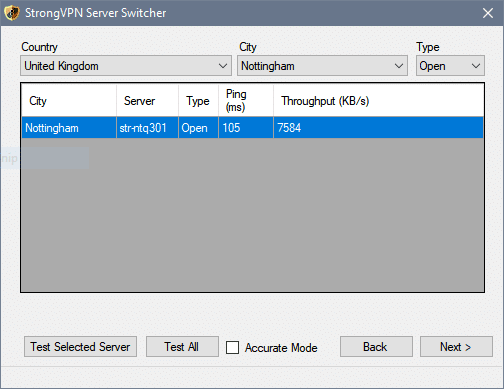
Task: Click the Open type cell in server row
Action: pyautogui.click(x=198, y=128)
